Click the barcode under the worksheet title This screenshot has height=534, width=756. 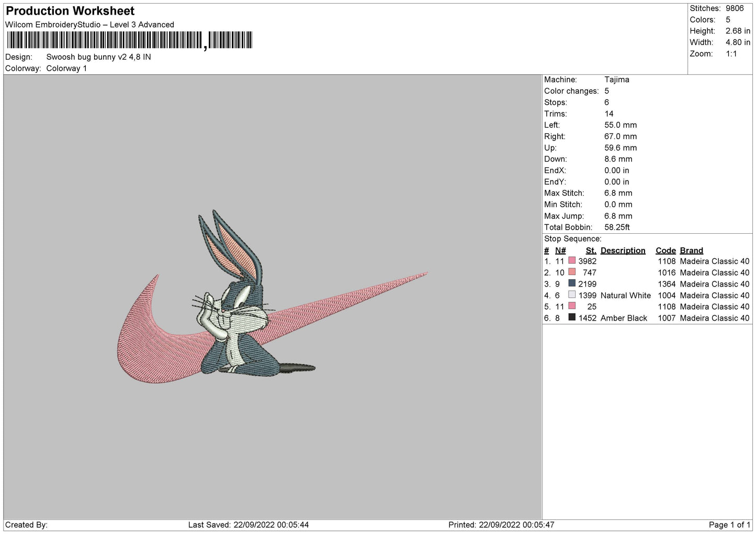point(130,40)
